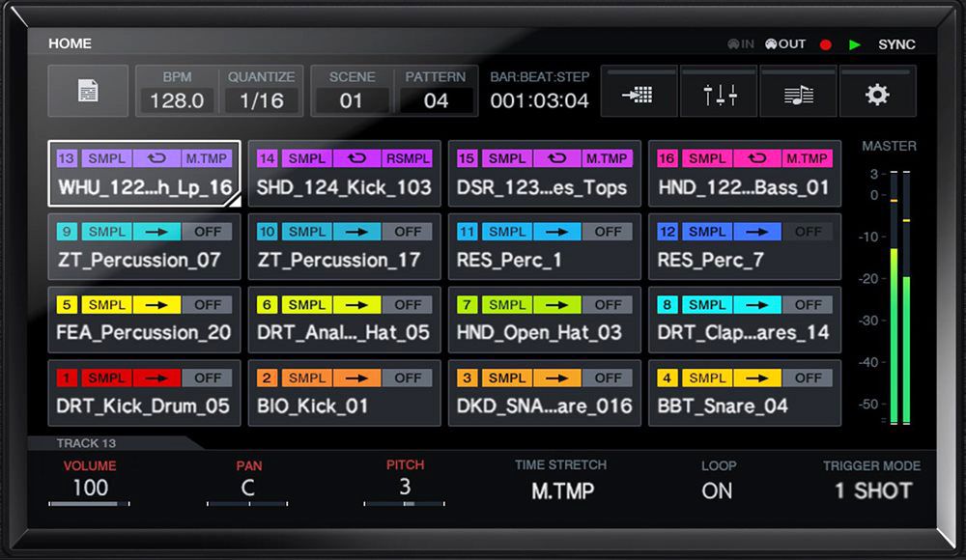The width and height of the screenshot is (966, 560).
Task: Toggle LOOP ON setting for track 13
Action: pos(717,490)
